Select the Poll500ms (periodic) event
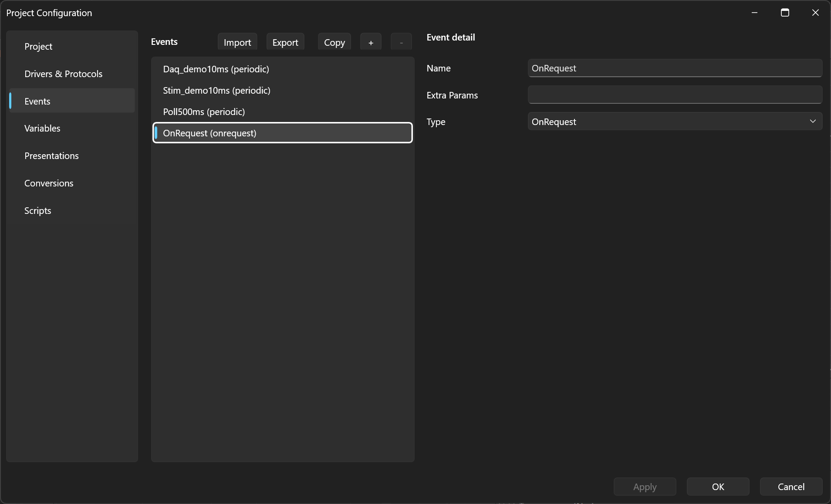 click(x=283, y=112)
